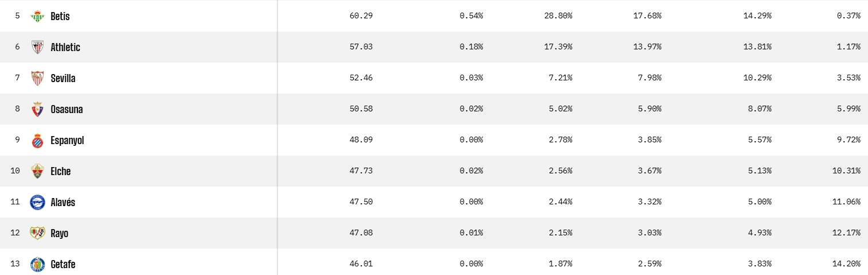Viewport: 868px width, 275px height.
Task: Click the Getafe club crest
Action: pyautogui.click(x=37, y=264)
